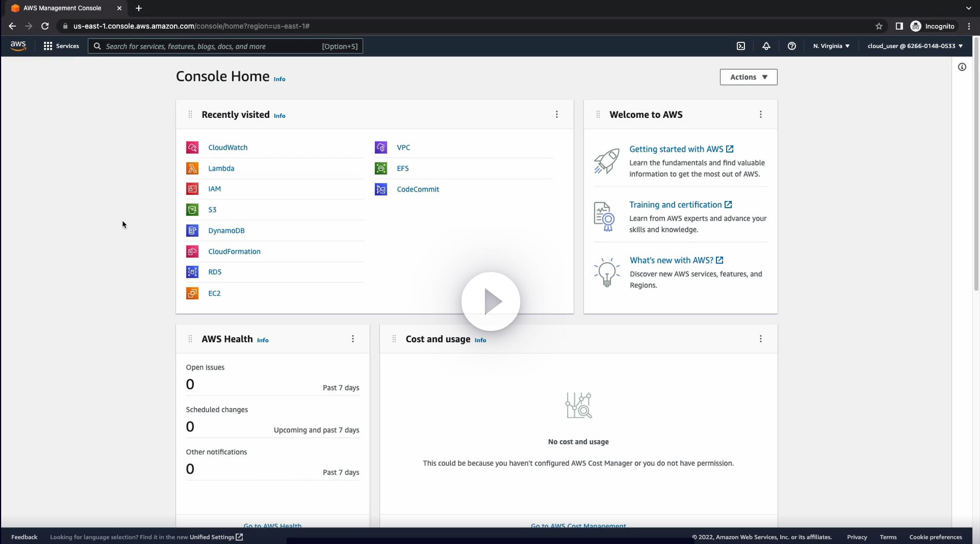Open the S3 link
This screenshot has width=980, height=544.
pos(212,210)
